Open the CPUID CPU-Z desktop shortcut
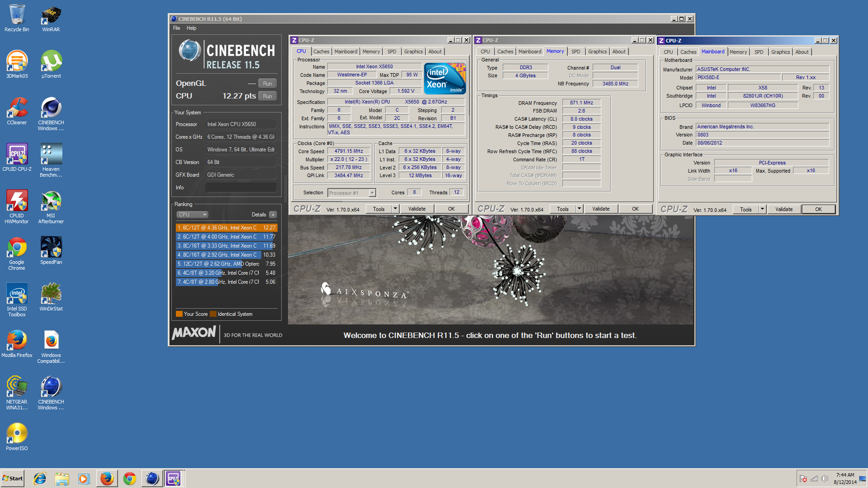 coord(17,157)
